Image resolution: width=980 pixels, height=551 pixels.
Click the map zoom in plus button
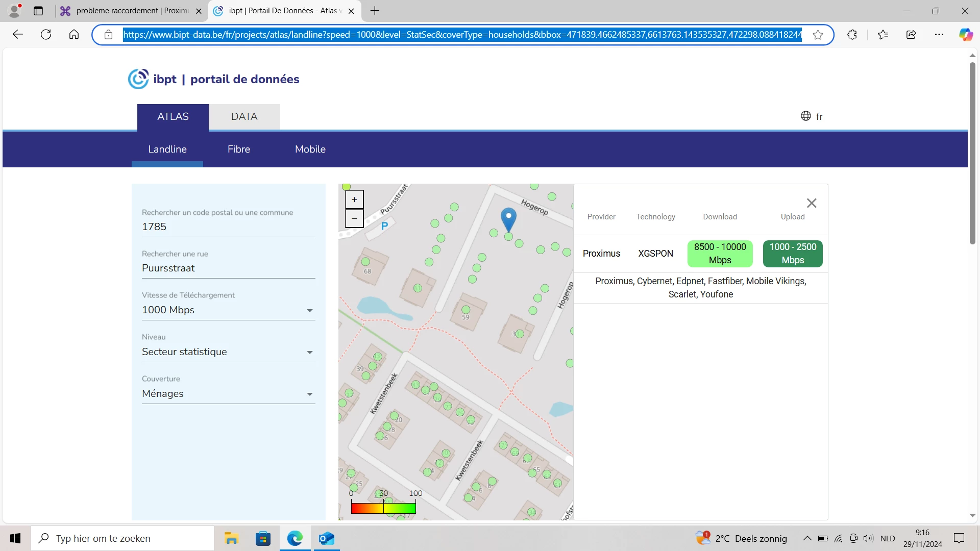tap(354, 199)
